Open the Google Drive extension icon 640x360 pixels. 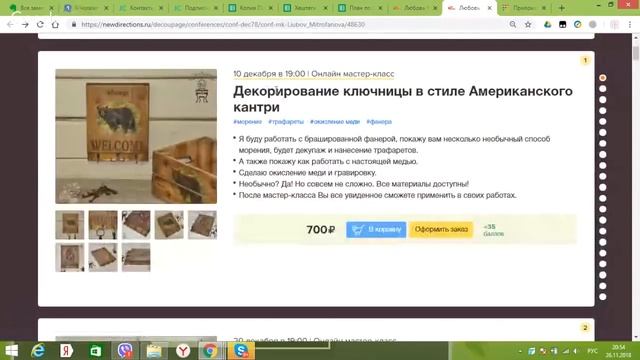tap(547, 24)
